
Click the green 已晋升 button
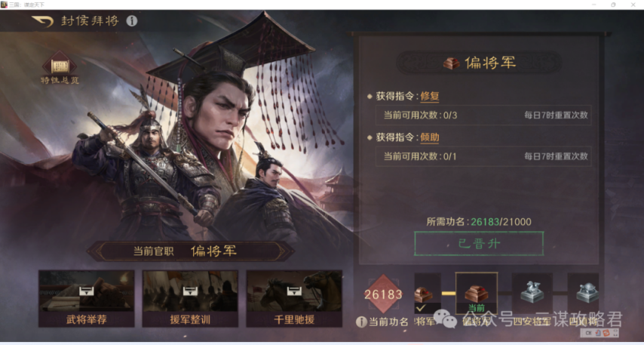[x=479, y=243]
